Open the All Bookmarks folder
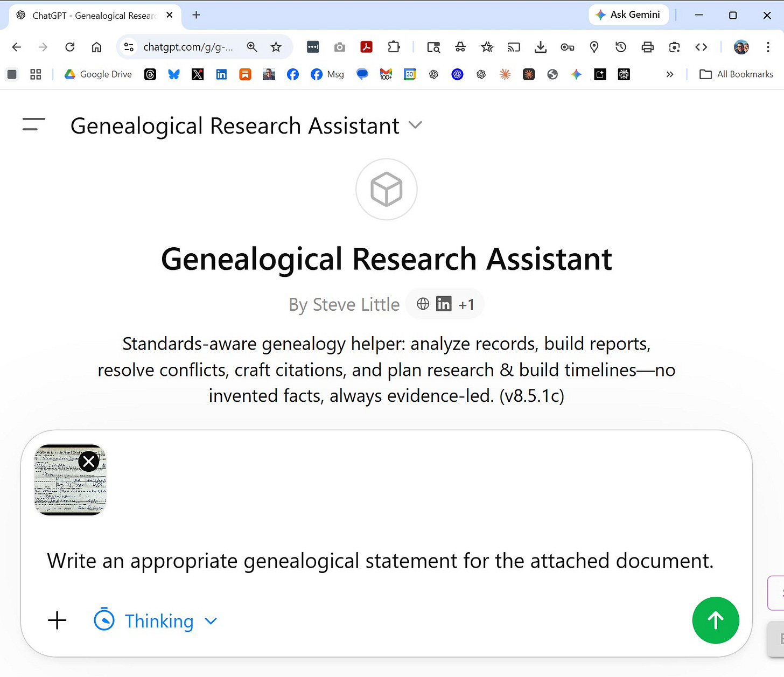Viewport: 784px width, 677px height. point(736,74)
